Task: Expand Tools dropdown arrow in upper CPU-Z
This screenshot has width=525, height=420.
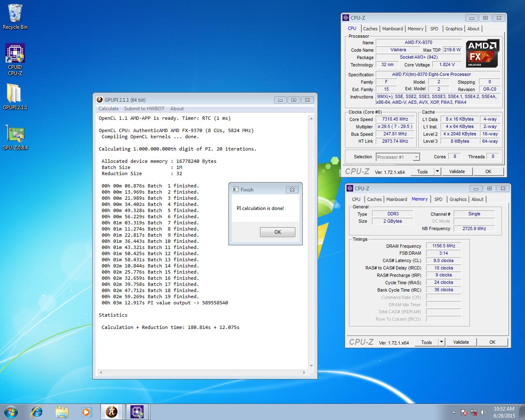Action: (437, 171)
